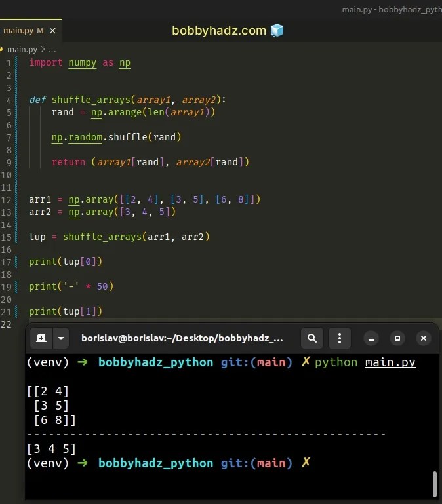
Task: Select the main.py editor tab
Action: (30, 31)
